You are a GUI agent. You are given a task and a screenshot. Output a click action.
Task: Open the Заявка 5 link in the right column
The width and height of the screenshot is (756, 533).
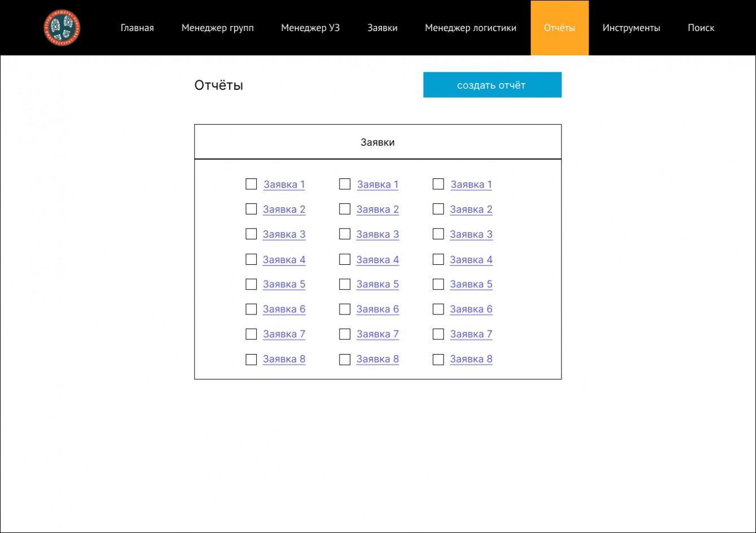click(x=472, y=285)
